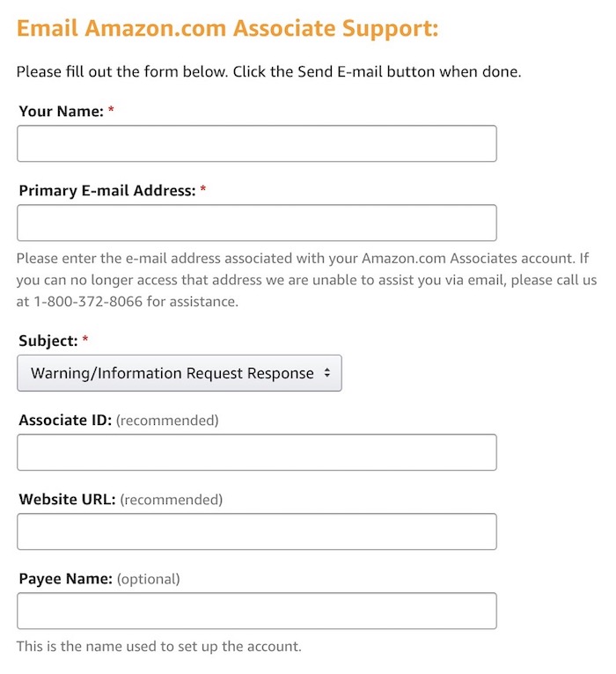Click the "(recommended)" note beside Associate ID
Viewport: 616px width, 674px height.
pyautogui.click(x=167, y=421)
